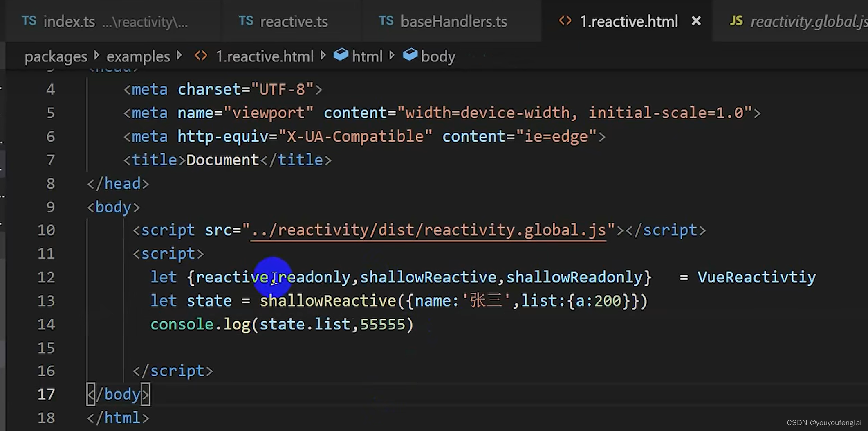Click the Document title text

pos(222,160)
